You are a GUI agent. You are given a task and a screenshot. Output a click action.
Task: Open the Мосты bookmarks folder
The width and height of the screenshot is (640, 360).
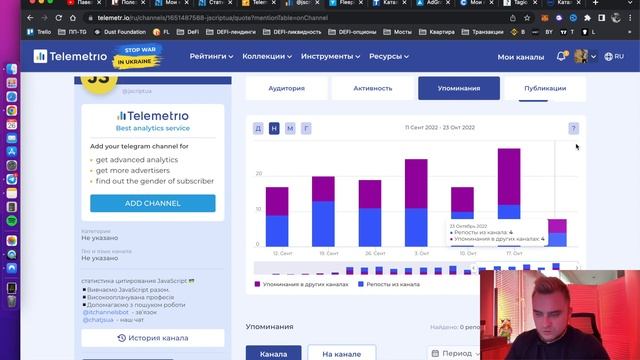(x=398, y=32)
